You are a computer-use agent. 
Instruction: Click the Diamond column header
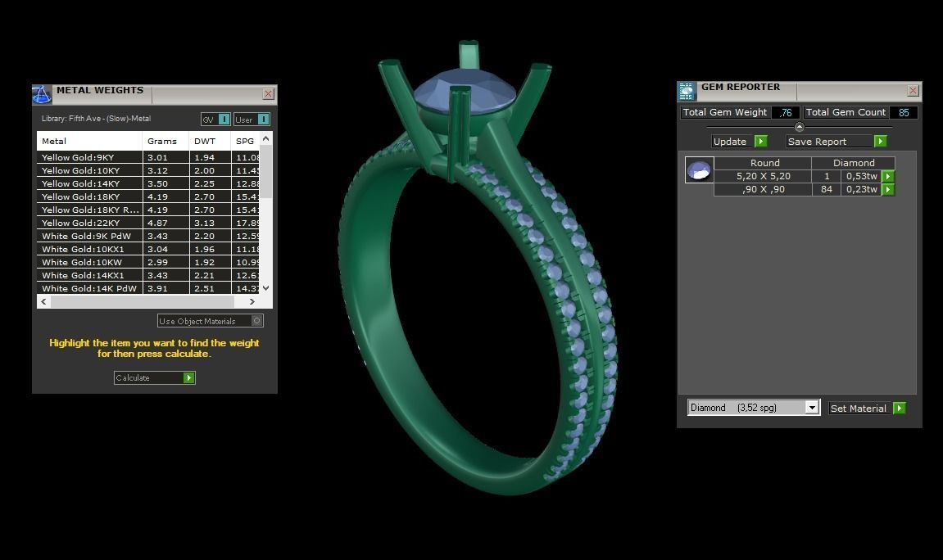854,163
